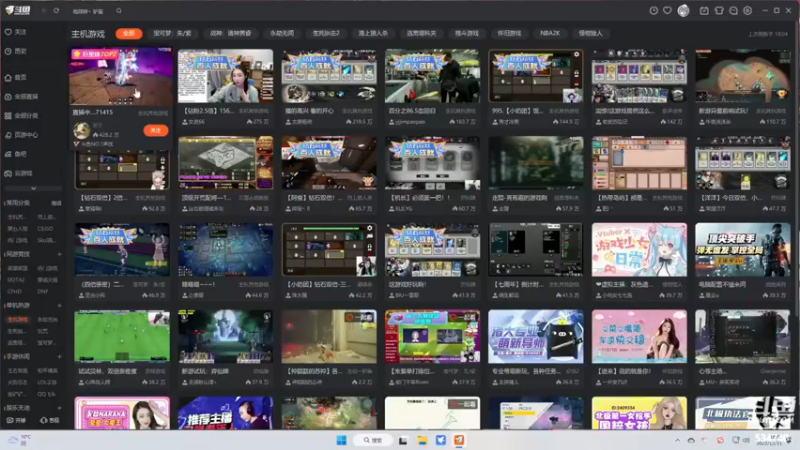The width and height of the screenshot is (800, 450).
Task: Select the 全部 filter tab
Action: [x=129, y=33]
